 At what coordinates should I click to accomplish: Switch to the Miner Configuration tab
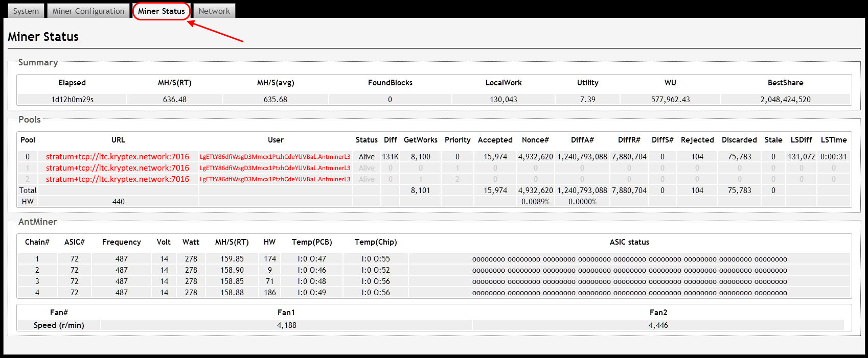coord(88,11)
